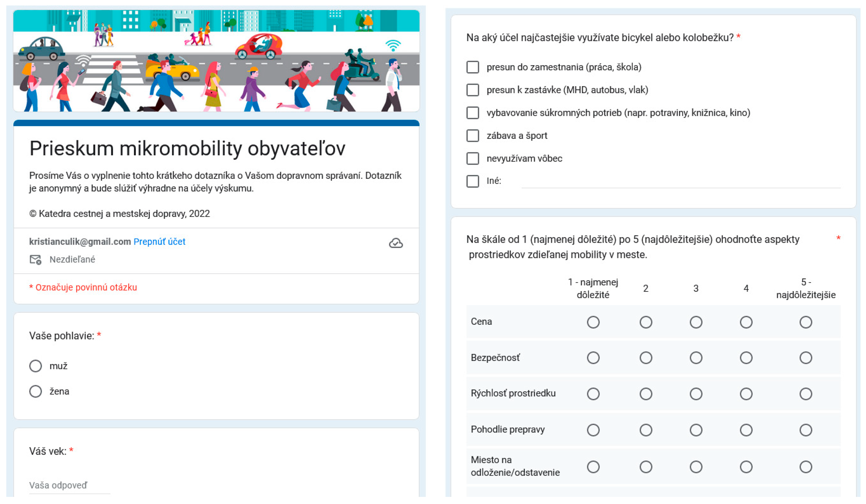Image resolution: width=866 pixels, height=504 pixels.
Task: Rate Pohodlie prepravy as 4
Action: pos(746,430)
